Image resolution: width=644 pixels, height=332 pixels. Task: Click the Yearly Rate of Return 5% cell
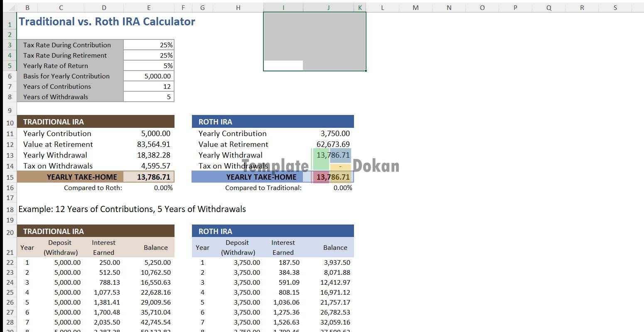pyautogui.click(x=149, y=66)
